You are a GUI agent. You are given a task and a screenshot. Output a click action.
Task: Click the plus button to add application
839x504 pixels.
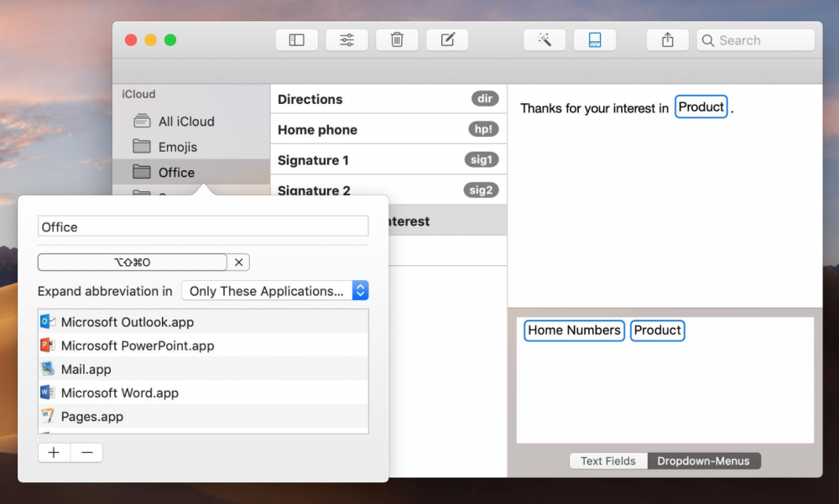pos(54,453)
